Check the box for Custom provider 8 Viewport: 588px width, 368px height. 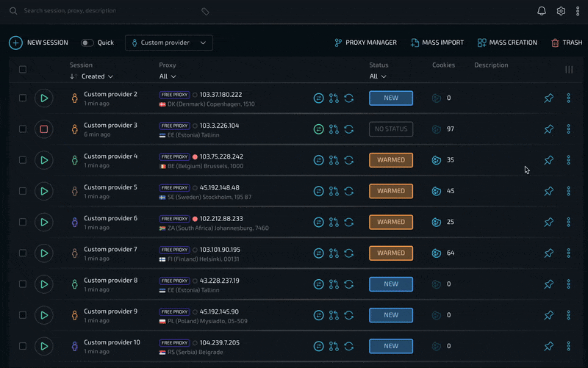tap(23, 284)
